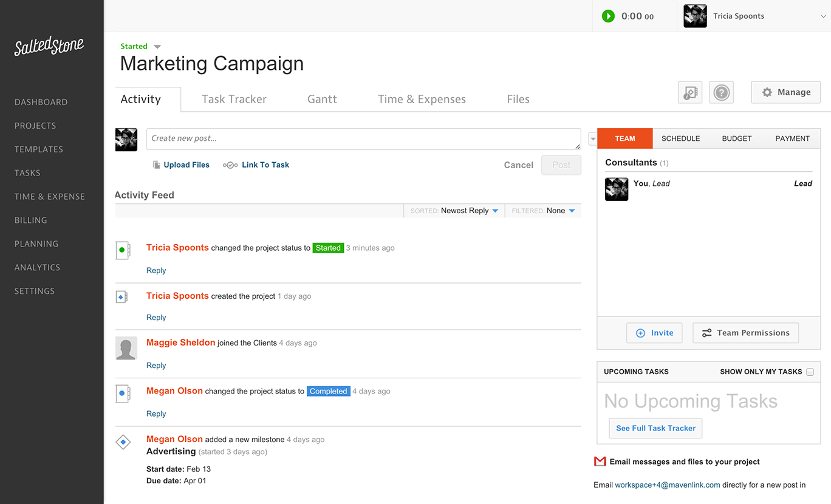The image size is (831, 504).
Task: Click the Invite button
Action: 654,333
